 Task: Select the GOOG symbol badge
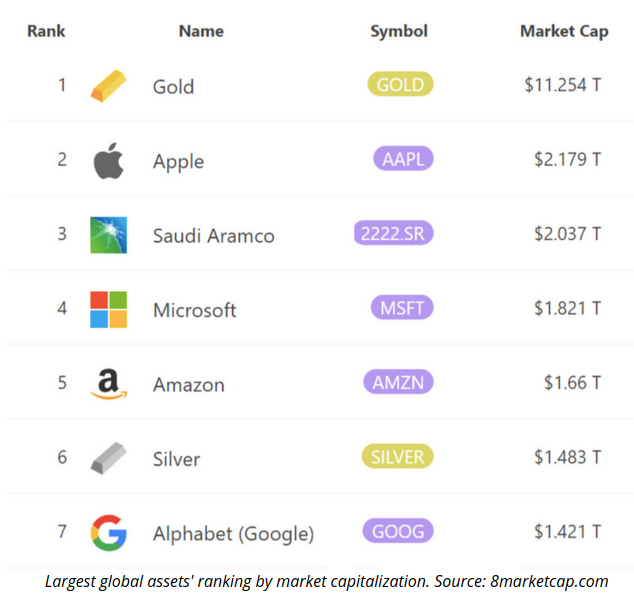tap(398, 531)
